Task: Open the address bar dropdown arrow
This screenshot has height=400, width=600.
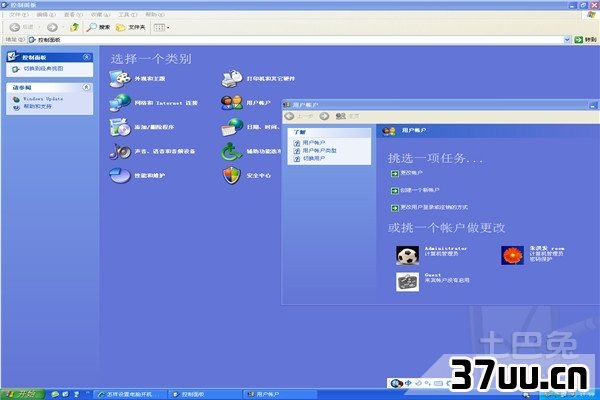Action: coord(567,39)
